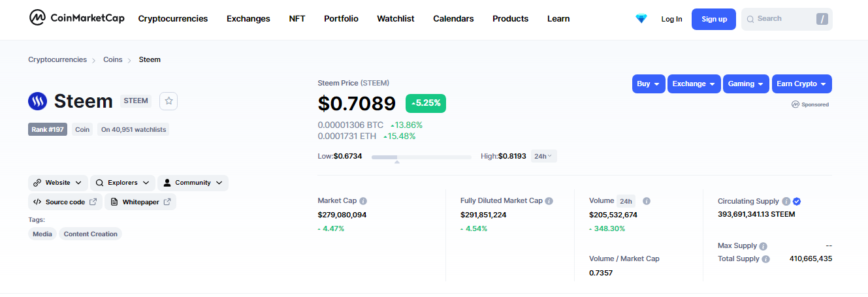Click the search magnifier icon

coord(750,20)
